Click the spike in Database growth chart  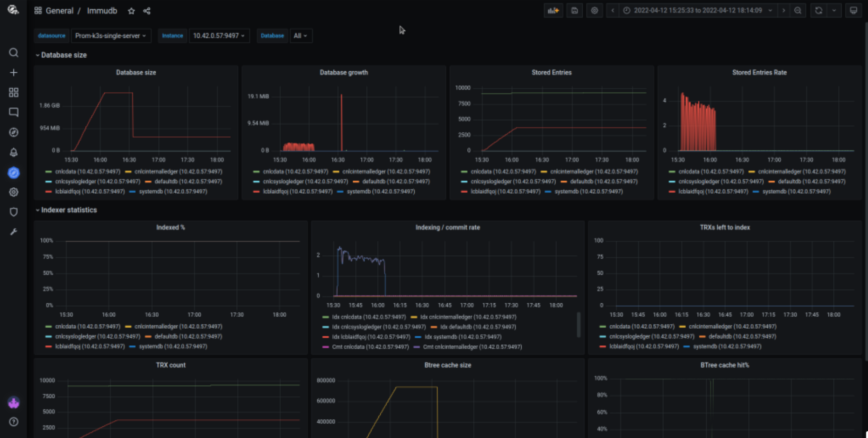[341, 122]
